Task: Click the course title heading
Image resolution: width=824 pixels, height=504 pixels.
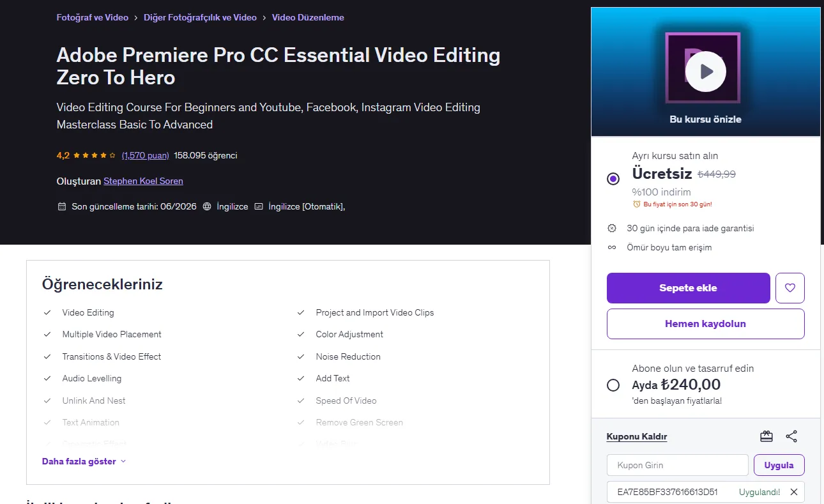Action: pos(278,66)
